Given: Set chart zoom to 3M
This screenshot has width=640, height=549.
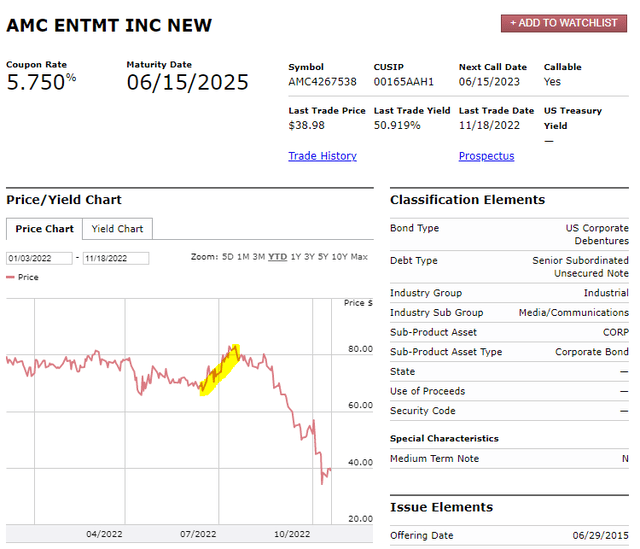Looking at the screenshot, I should (x=259, y=257).
